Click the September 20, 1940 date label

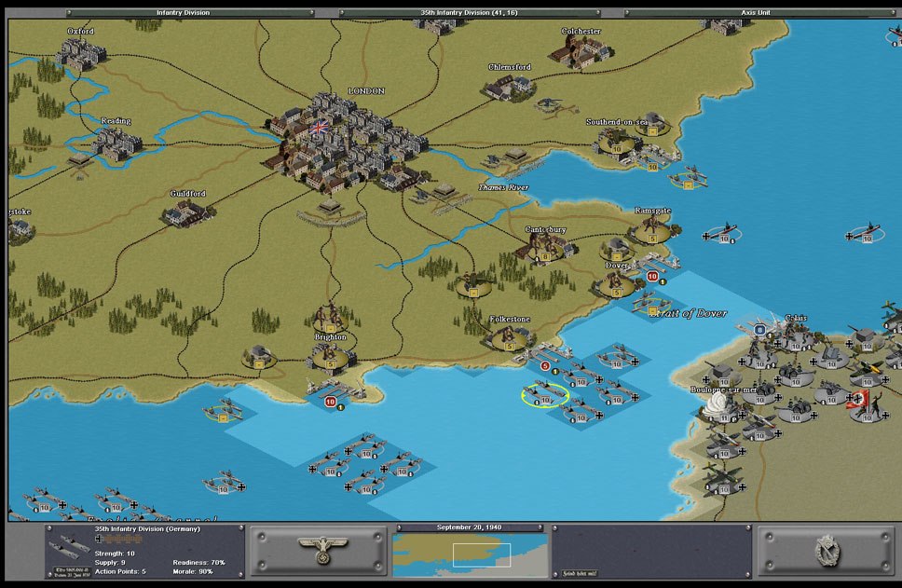pyautogui.click(x=470, y=527)
